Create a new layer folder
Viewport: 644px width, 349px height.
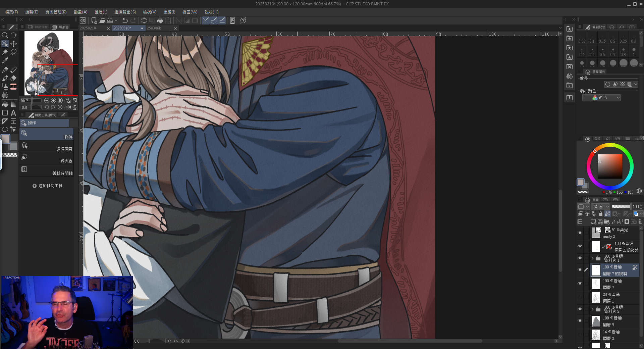pyautogui.click(x=607, y=221)
